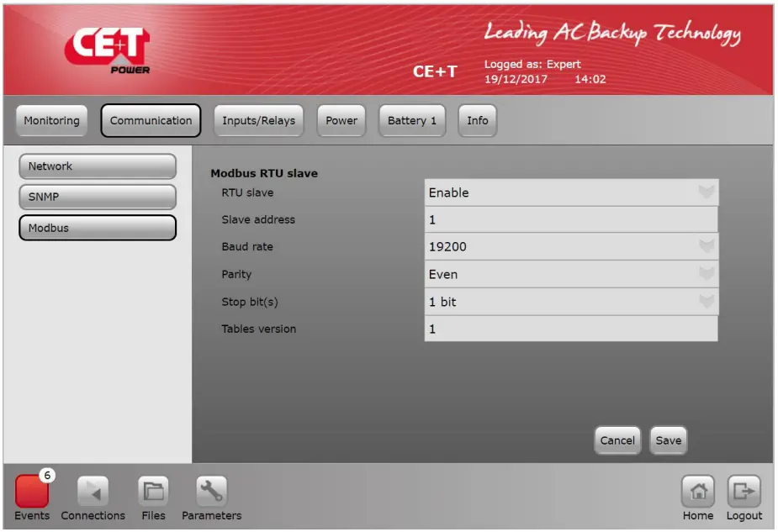This screenshot has height=532, width=778.
Task: Click the events count badge showing 6
Action: tap(47, 476)
